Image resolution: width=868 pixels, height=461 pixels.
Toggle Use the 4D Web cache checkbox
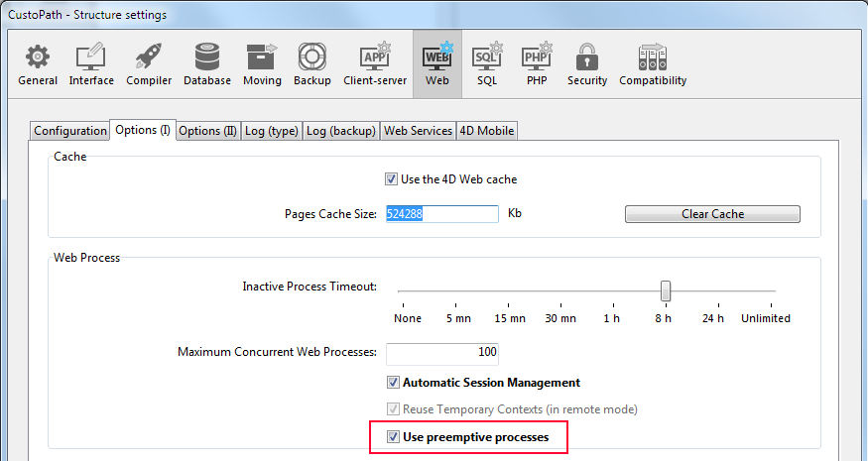point(392,179)
